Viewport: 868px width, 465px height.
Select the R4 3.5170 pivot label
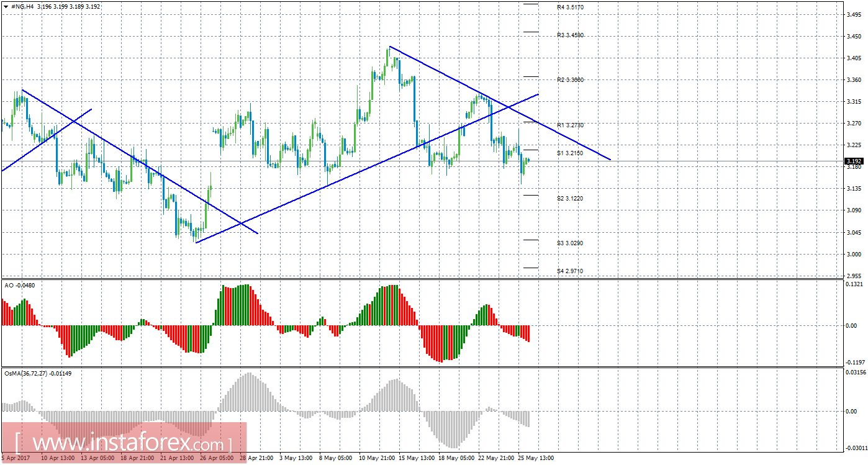(x=570, y=7)
